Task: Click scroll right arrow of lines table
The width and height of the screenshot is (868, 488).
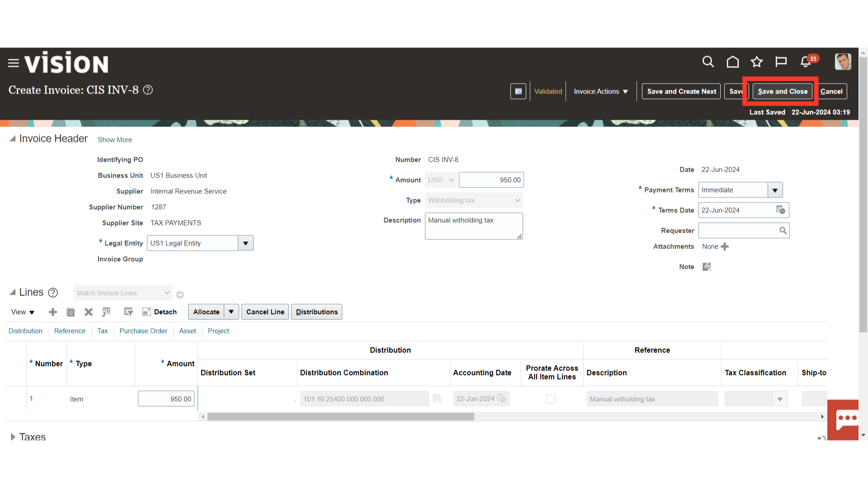Action: click(822, 417)
